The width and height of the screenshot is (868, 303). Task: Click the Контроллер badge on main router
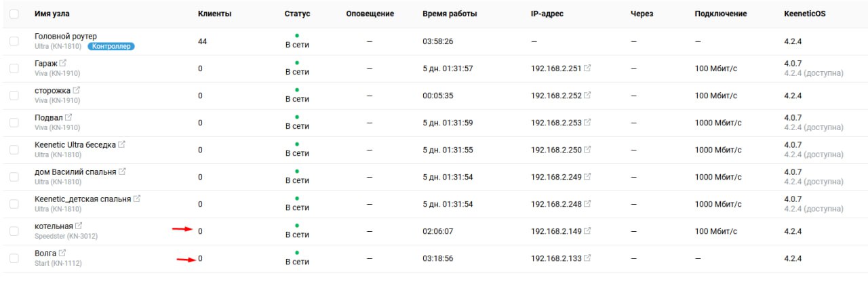(111, 47)
